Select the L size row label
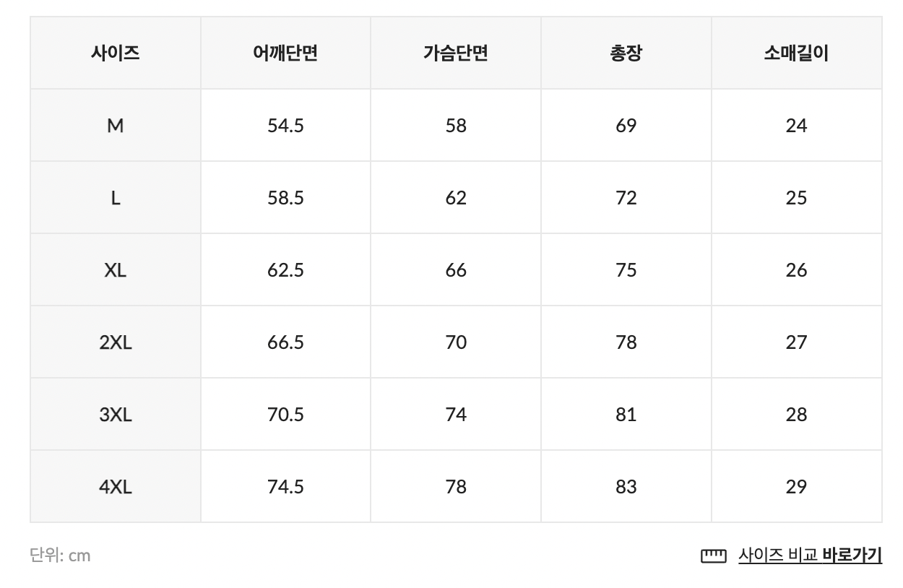The width and height of the screenshot is (903, 588). click(x=116, y=198)
